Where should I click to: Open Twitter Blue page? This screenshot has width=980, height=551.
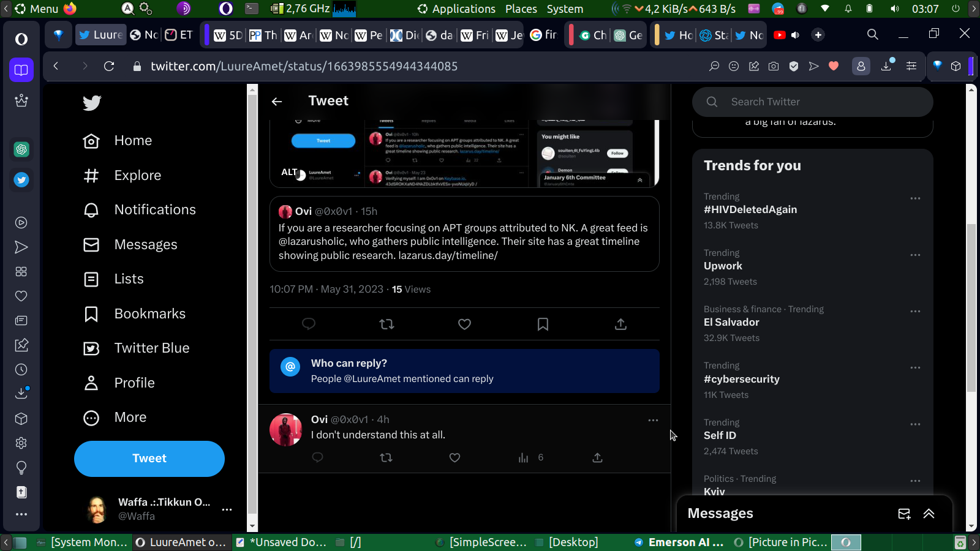[136, 348]
